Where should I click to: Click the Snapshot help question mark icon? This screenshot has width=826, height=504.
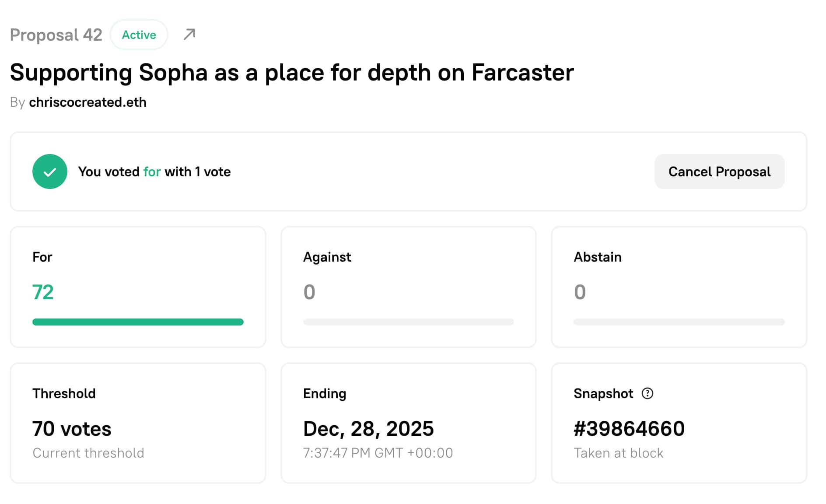[647, 393]
